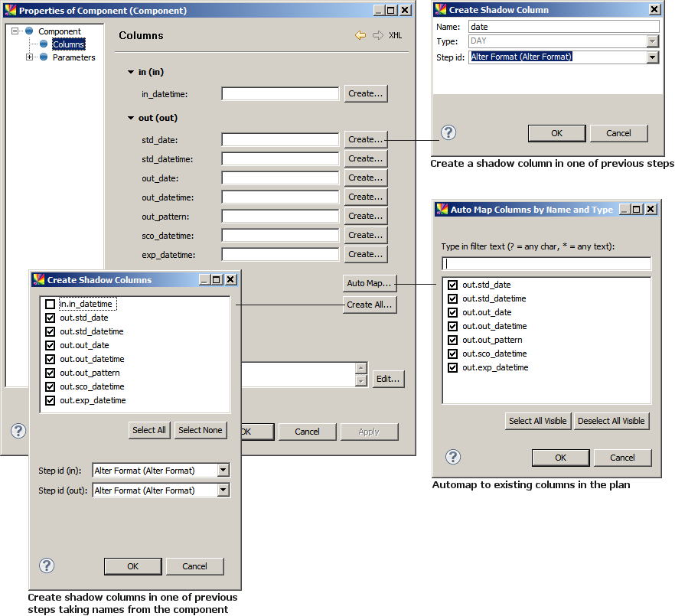The height and width of the screenshot is (616, 675).
Task: Expand the Parameters tree node
Action: [x=30, y=57]
